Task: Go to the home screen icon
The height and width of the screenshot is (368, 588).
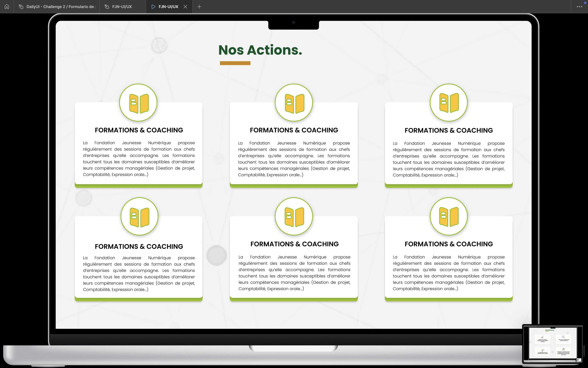Action: click(x=7, y=7)
